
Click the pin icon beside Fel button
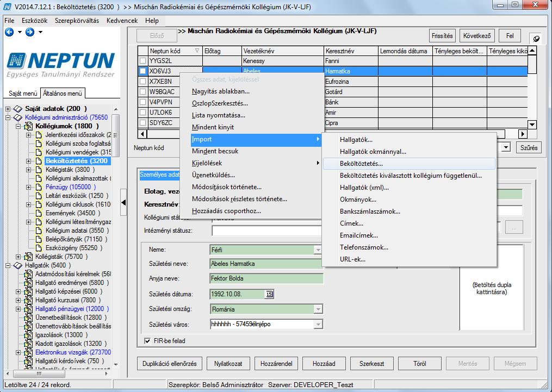[536, 39]
